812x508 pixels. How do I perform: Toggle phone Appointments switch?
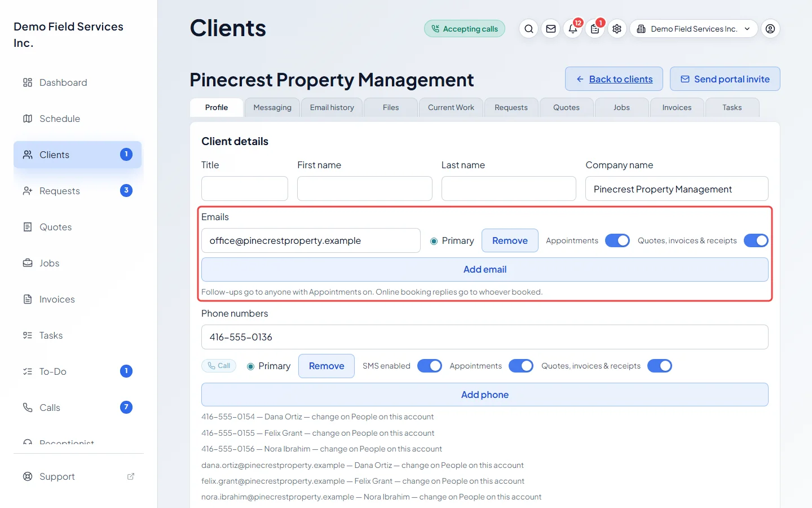(x=521, y=366)
